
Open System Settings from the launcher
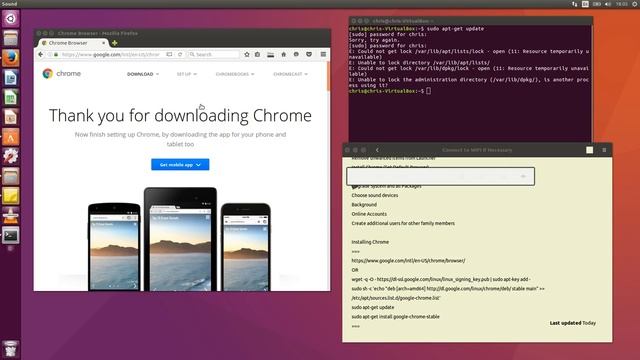[x=11, y=157]
